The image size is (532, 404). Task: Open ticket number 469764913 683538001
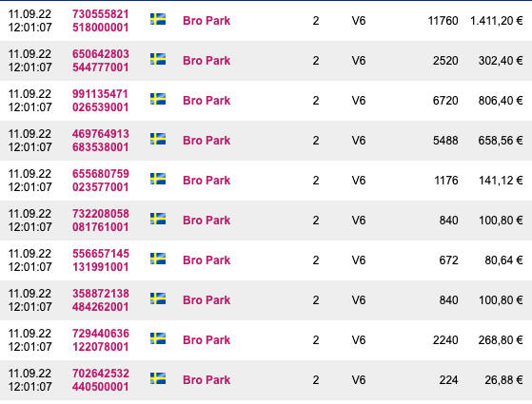tap(101, 141)
